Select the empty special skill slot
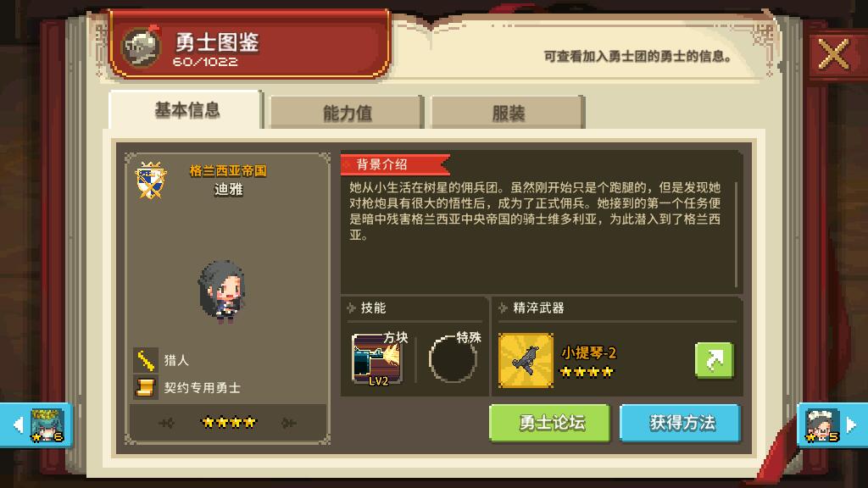This screenshot has width=868, height=488. (x=453, y=359)
